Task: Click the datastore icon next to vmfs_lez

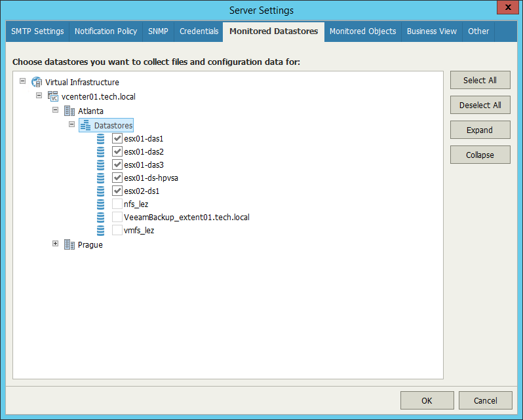Action: click(100, 231)
